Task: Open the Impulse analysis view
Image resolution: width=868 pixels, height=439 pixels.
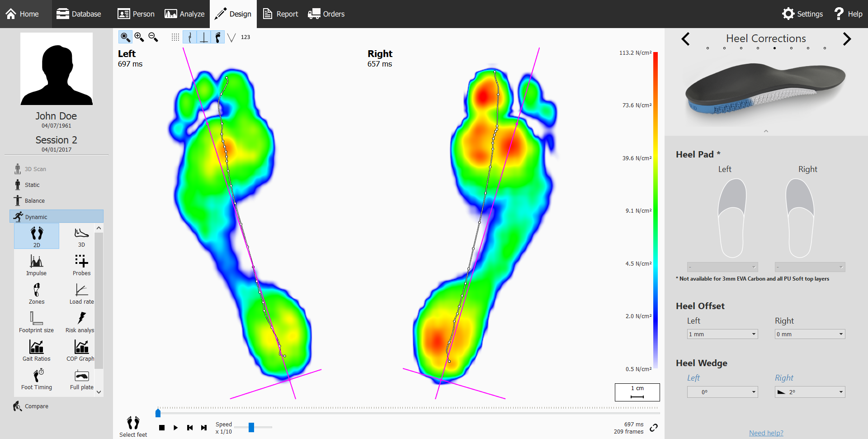Action: tap(36, 265)
